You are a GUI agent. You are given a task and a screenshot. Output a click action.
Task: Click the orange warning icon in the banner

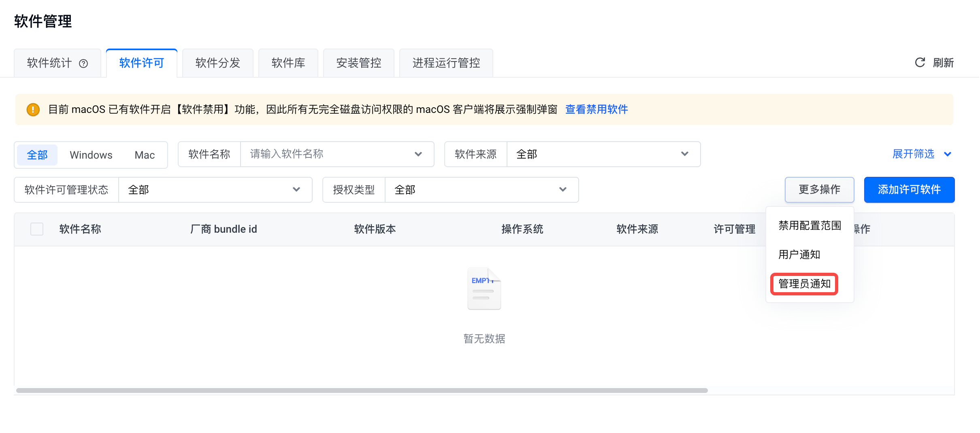coord(33,110)
